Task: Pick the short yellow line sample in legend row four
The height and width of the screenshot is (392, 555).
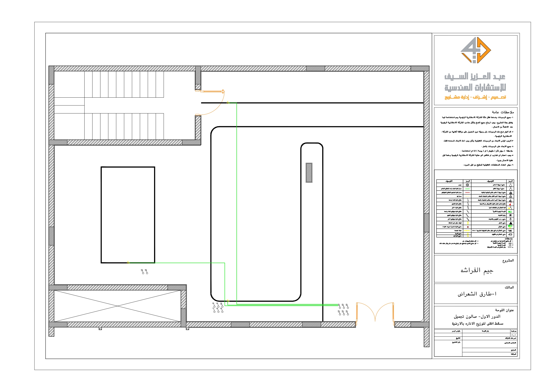Action: [x=468, y=196]
